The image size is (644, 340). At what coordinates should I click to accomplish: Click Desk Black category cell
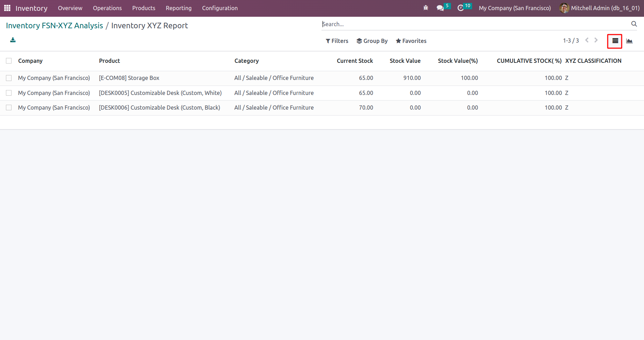274,108
